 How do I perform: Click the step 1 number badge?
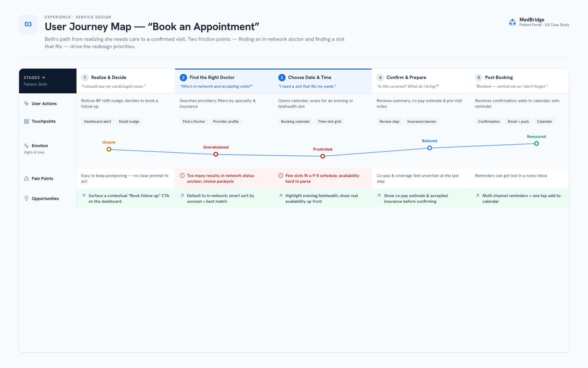point(85,78)
